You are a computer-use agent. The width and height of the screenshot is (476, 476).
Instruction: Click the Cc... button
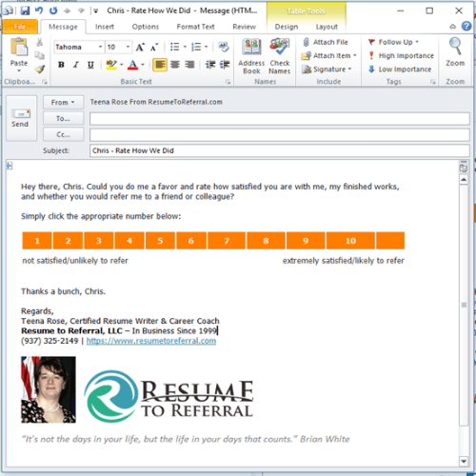[63, 134]
